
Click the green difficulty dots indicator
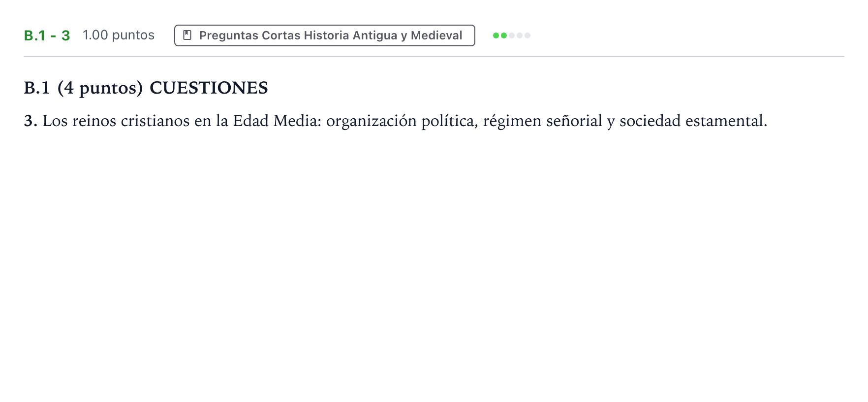(x=512, y=35)
